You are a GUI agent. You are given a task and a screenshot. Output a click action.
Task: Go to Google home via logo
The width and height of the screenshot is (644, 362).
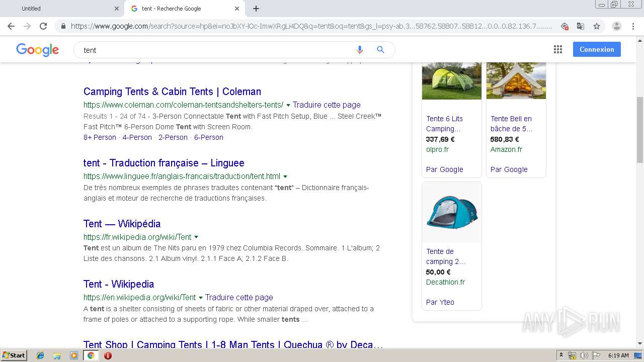point(37,50)
